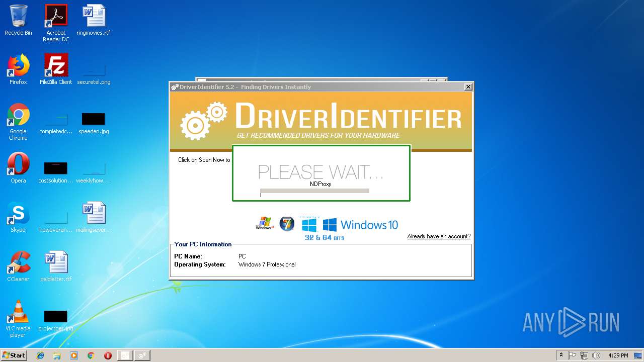
Task: Open the Recycle Bin desktop icon
Action: click(18, 20)
